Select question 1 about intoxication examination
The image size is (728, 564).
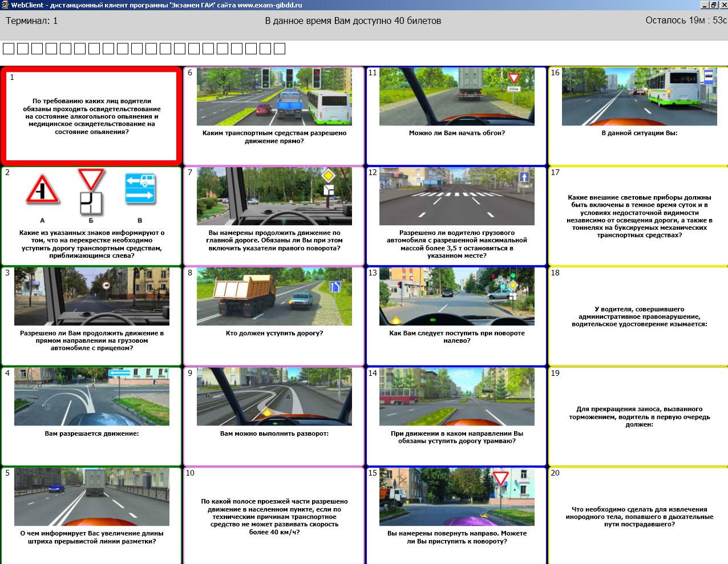pyautogui.click(x=91, y=116)
